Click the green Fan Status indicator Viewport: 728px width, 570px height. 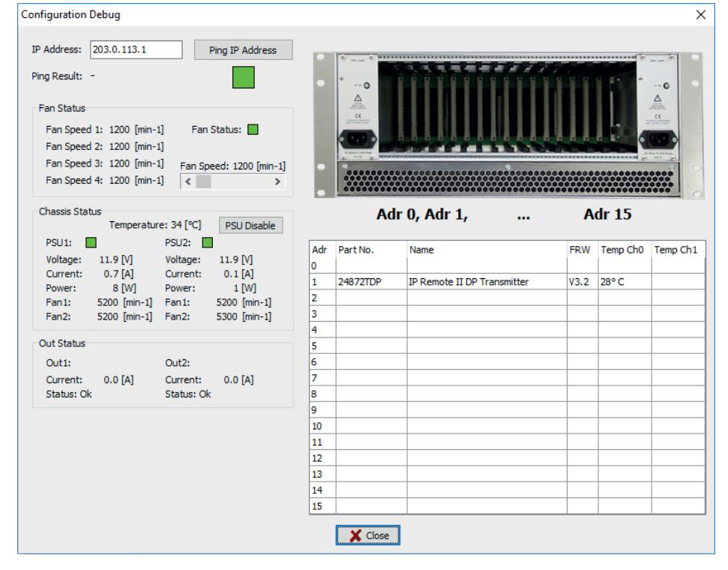click(253, 130)
